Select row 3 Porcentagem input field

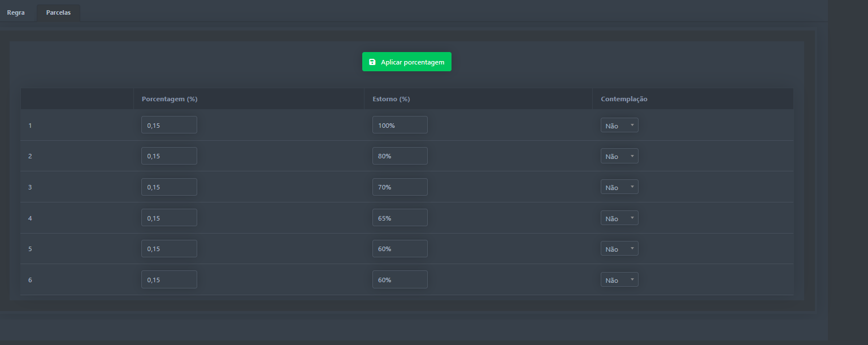pos(169,187)
